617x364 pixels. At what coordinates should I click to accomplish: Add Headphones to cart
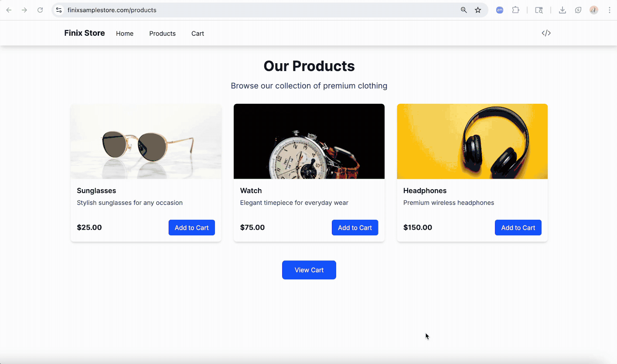pos(518,228)
